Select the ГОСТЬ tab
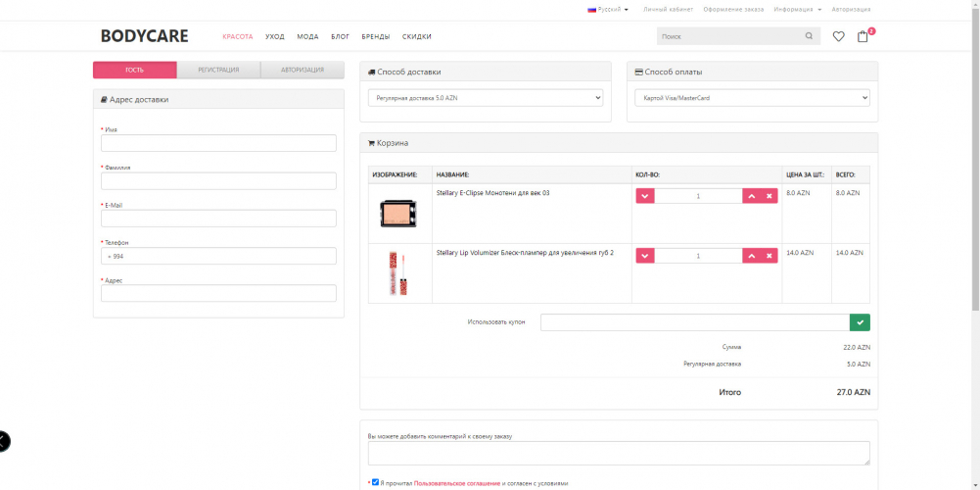Viewport: 980px width, 490px height. coord(135,70)
